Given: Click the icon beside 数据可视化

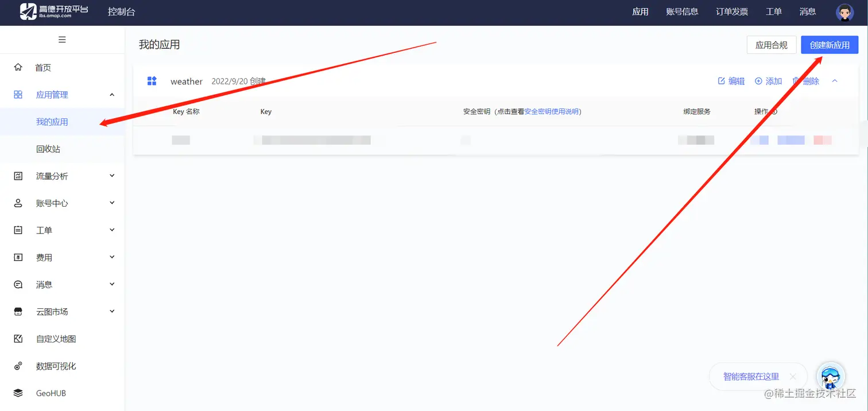Looking at the screenshot, I should [x=18, y=366].
